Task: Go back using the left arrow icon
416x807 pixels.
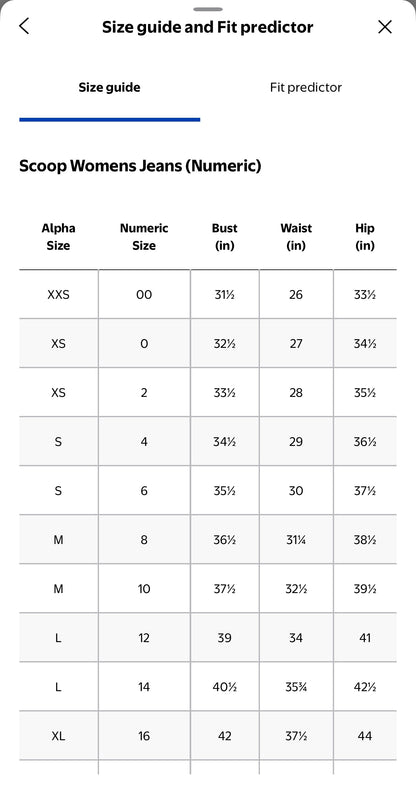Action: 24,26
